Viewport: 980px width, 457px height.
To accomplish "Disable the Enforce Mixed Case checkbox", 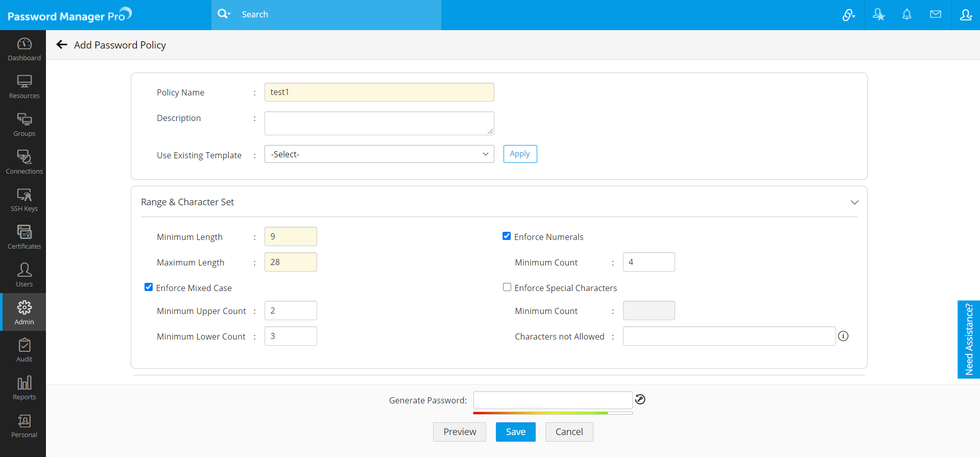I will 149,287.
